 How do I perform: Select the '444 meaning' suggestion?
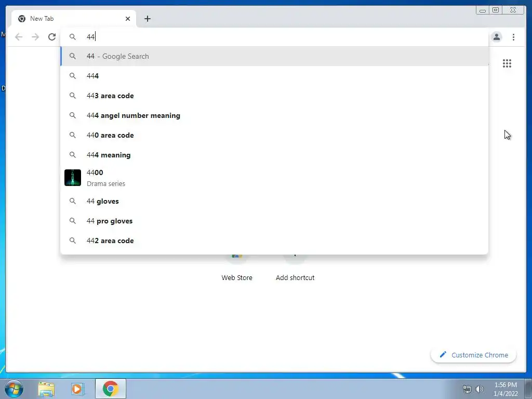(274, 155)
